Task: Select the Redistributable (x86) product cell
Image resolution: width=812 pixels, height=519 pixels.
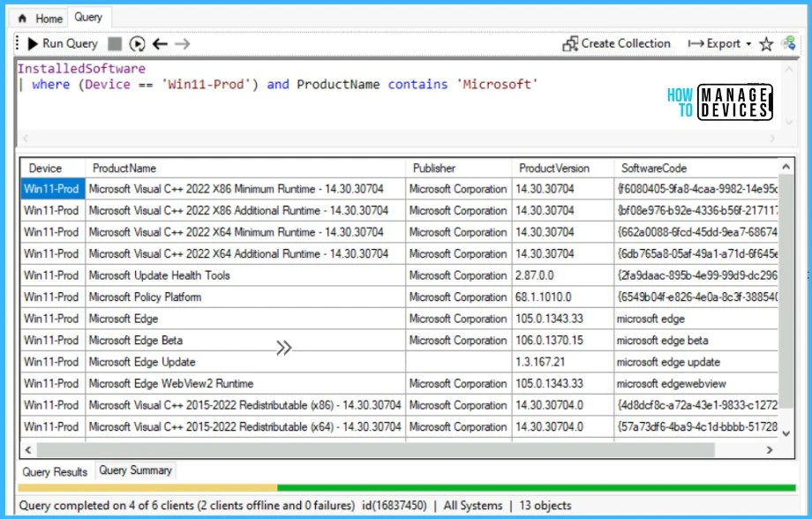Action: pyautogui.click(x=245, y=405)
